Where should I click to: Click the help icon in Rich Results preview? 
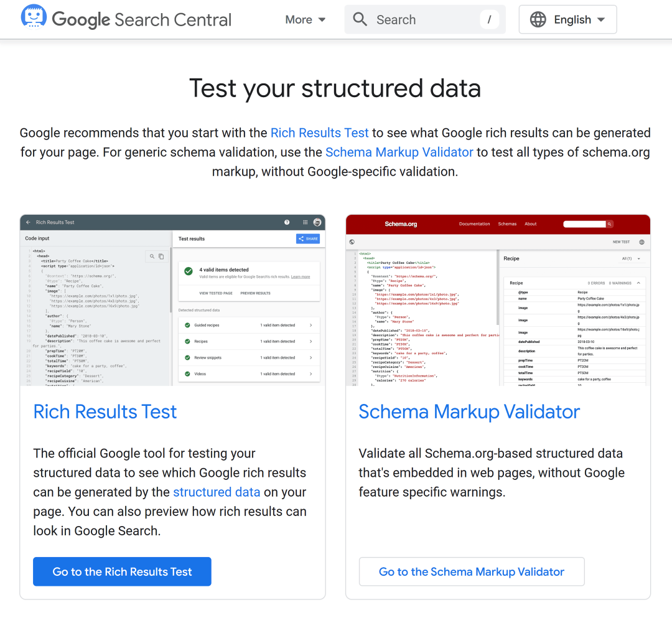tap(287, 222)
